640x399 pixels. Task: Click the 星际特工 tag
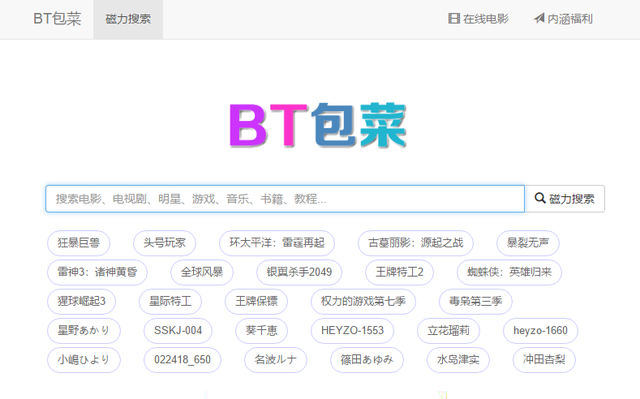click(170, 301)
